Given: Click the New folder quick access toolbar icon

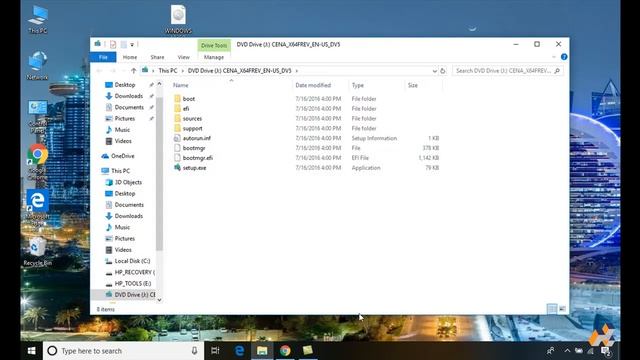Looking at the screenshot, I should click(x=123, y=44).
